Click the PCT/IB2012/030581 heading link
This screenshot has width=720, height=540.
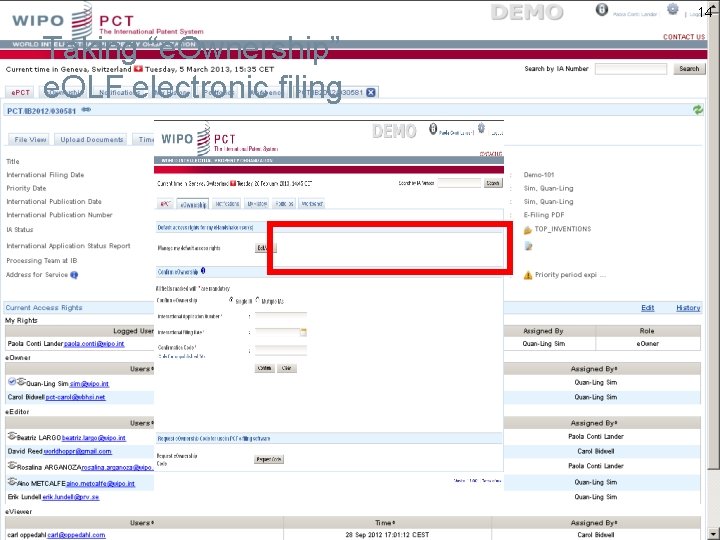pyautogui.click(x=41, y=111)
